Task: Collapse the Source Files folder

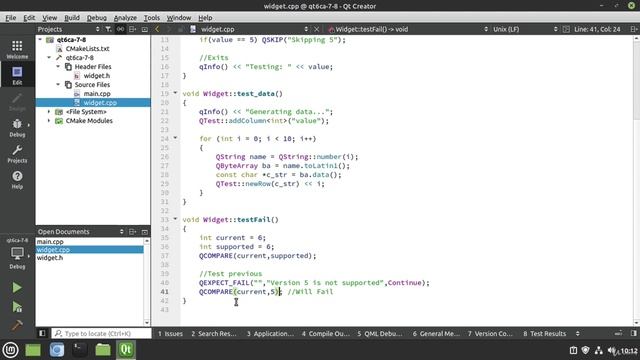Action: (x=58, y=84)
